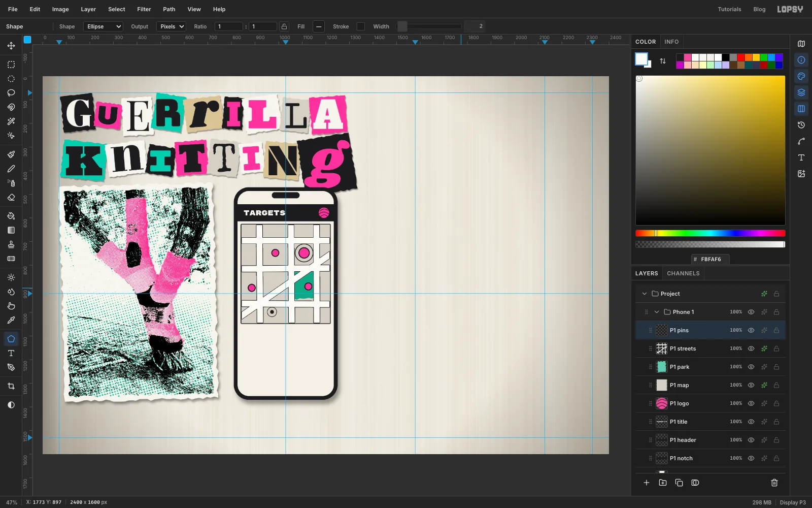Viewport: 812px width, 508px height.
Task: Click the delete layer trash icon
Action: tap(774, 483)
